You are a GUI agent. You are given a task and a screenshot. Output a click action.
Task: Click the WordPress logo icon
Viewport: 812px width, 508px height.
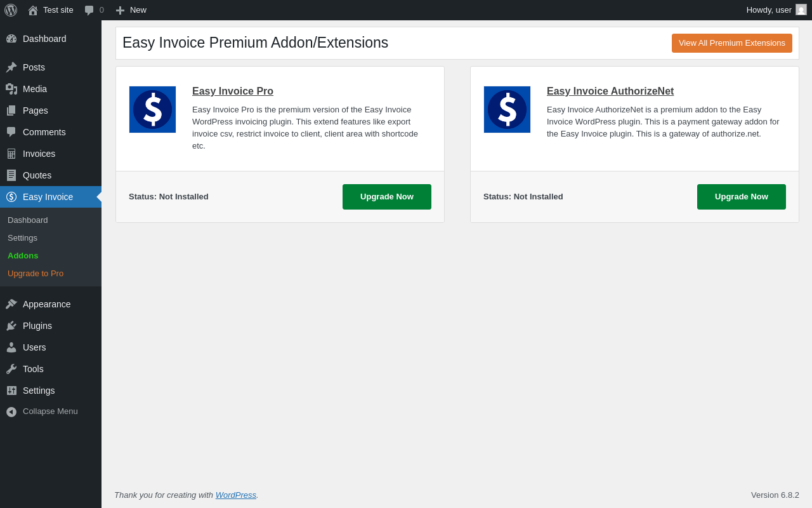(x=11, y=10)
